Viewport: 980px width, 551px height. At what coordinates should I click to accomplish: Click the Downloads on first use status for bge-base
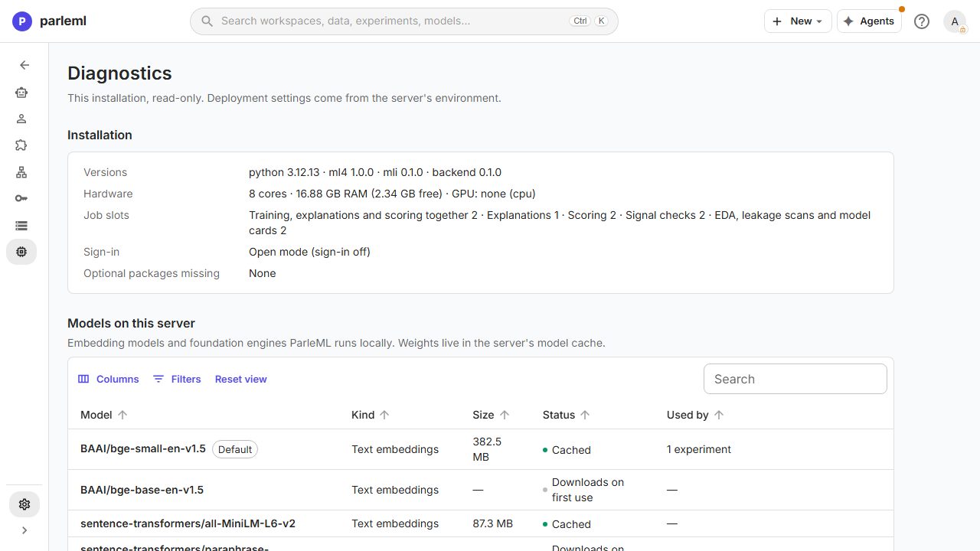587,490
